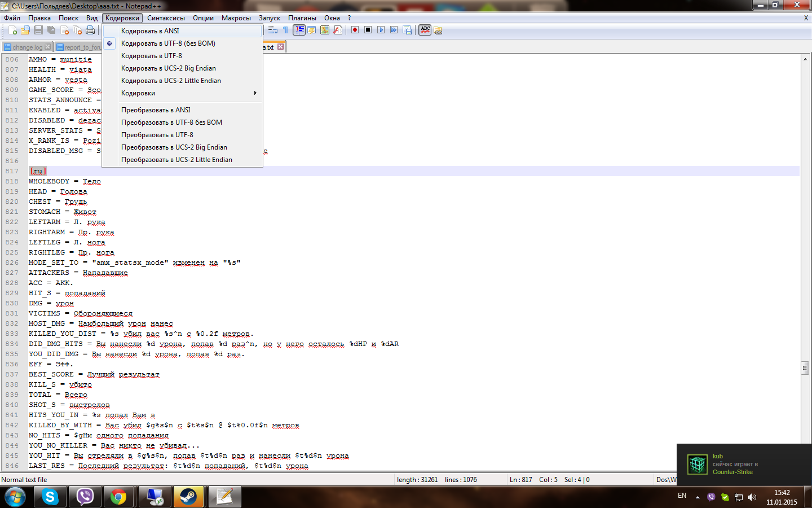
Task: Start macro recording with the red dot
Action: [355, 30]
